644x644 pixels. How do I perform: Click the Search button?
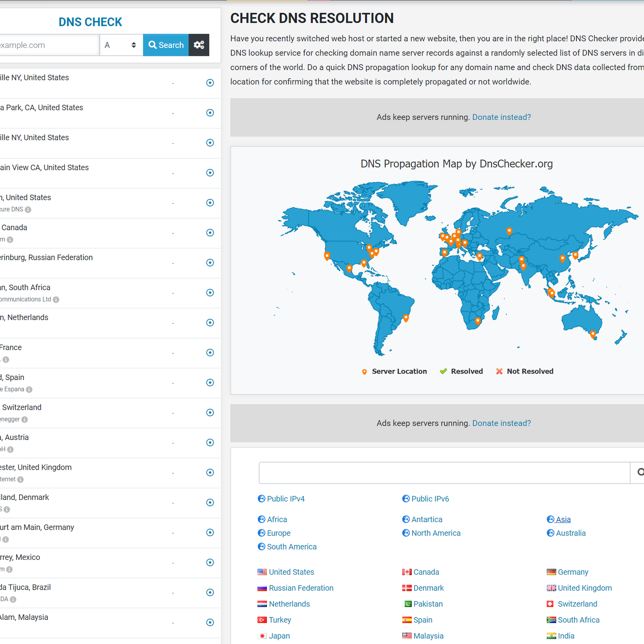166,45
